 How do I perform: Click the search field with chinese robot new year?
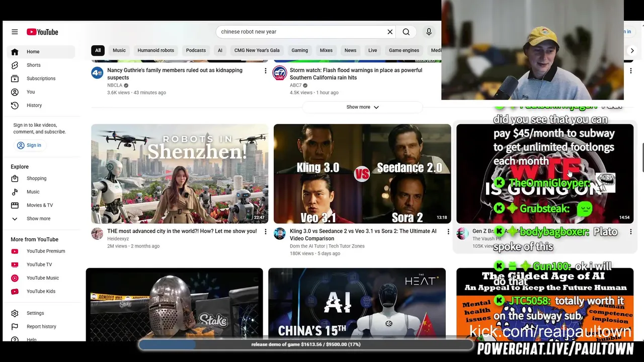[301, 32]
